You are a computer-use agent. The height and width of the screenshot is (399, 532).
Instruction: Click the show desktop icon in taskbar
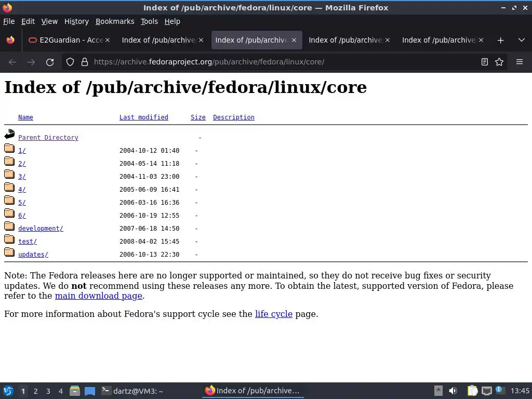click(89, 391)
